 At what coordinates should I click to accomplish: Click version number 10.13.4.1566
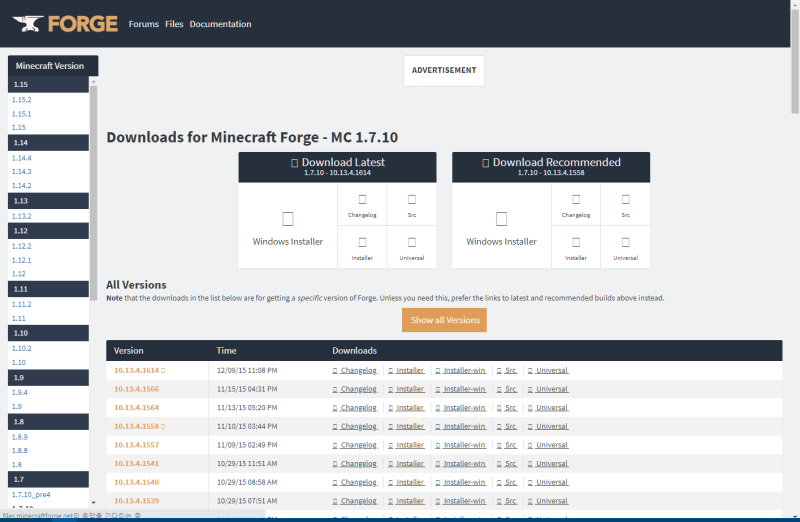136,389
